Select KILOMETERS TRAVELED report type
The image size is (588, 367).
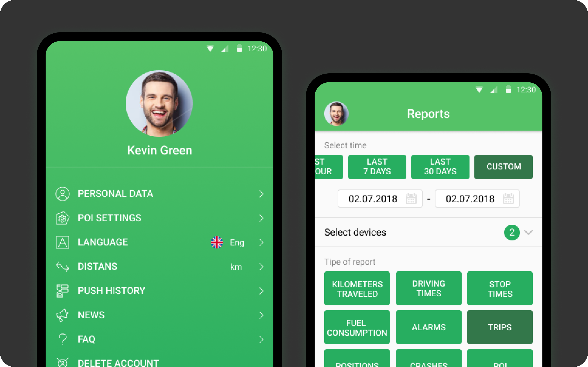(x=357, y=288)
